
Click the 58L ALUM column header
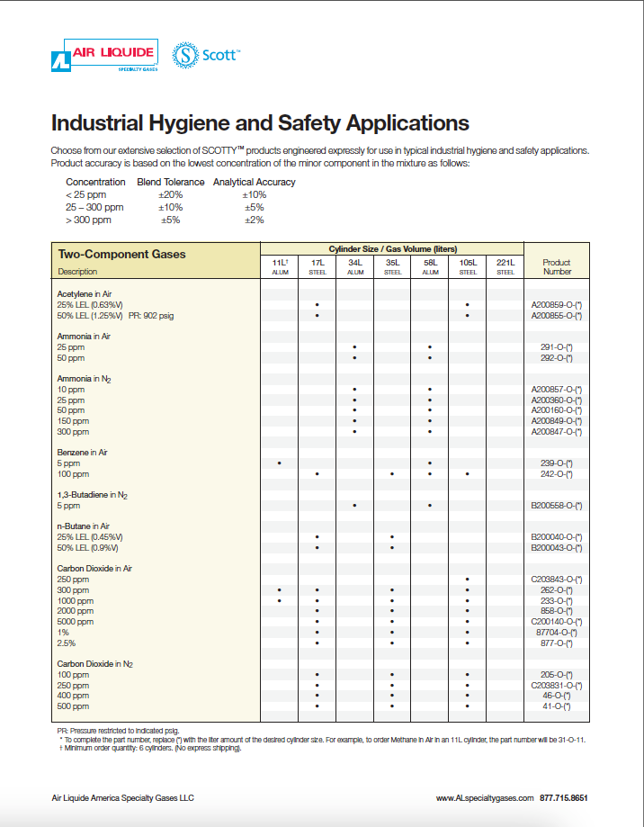click(x=430, y=266)
